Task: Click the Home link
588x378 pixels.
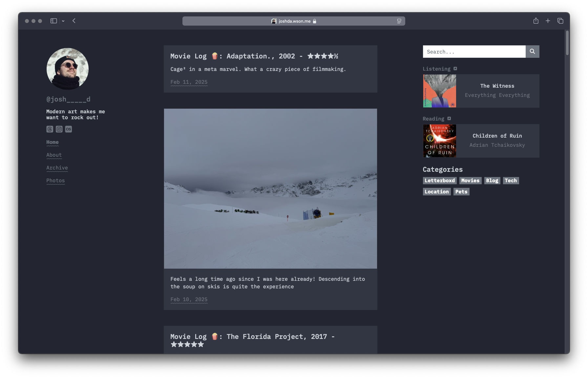Action: (x=52, y=142)
